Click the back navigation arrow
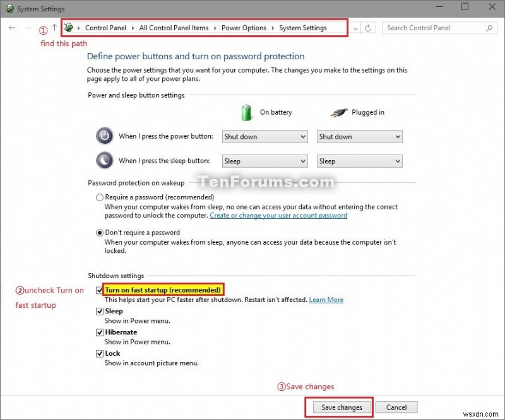The image size is (505, 420). pos(11,28)
